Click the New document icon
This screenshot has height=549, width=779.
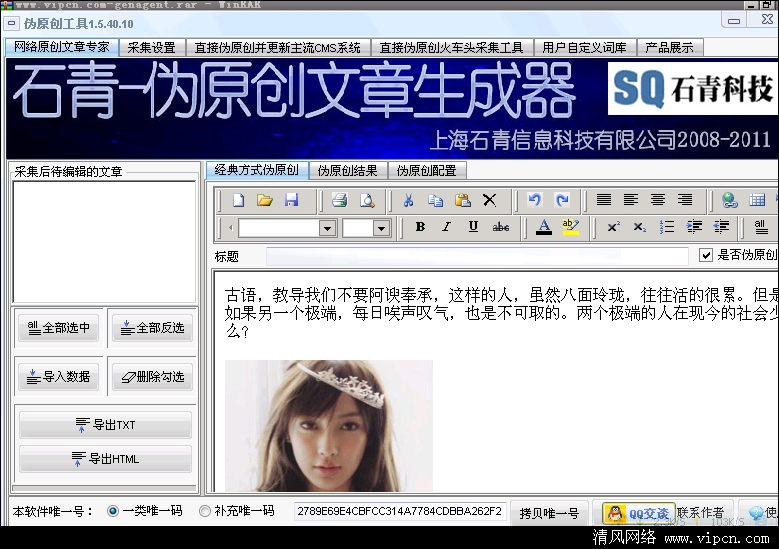238,200
